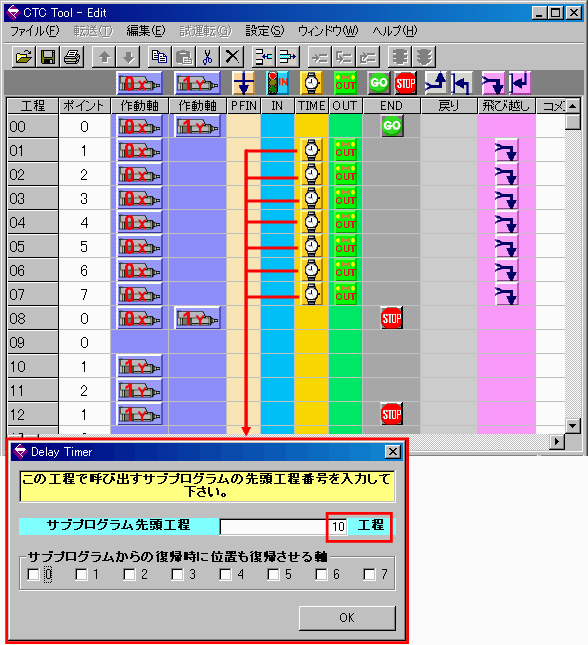
Task: Click the Save floppy disk icon
Action: point(48,57)
